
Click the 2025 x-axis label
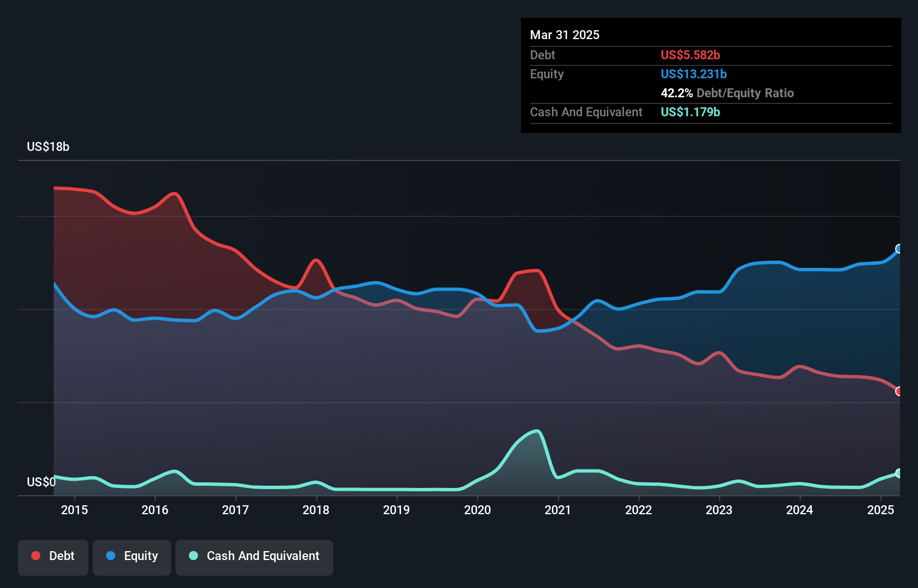(881, 510)
